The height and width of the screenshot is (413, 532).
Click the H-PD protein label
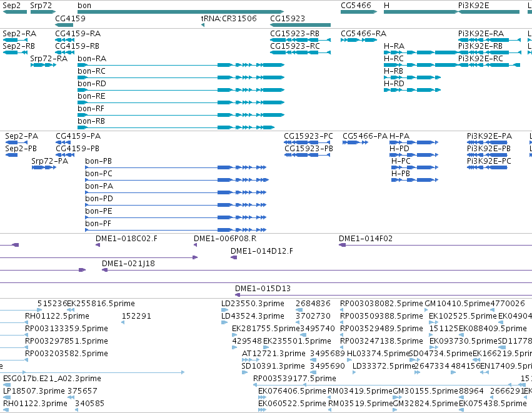[399, 149]
